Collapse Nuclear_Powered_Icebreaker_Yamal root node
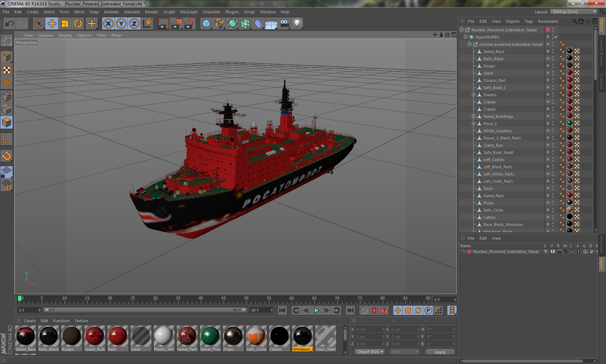This screenshot has height=364, width=606. coord(461,30)
